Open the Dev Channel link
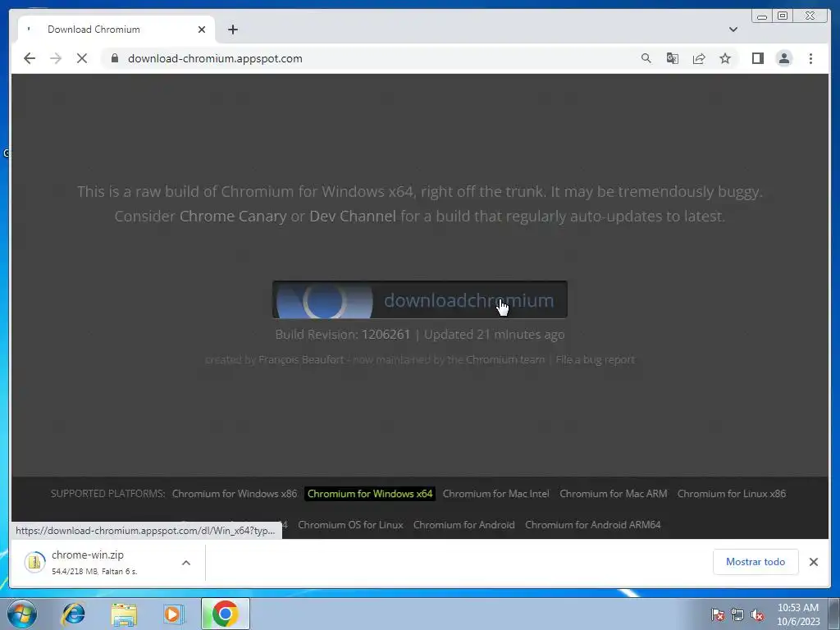 tap(353, 216)
